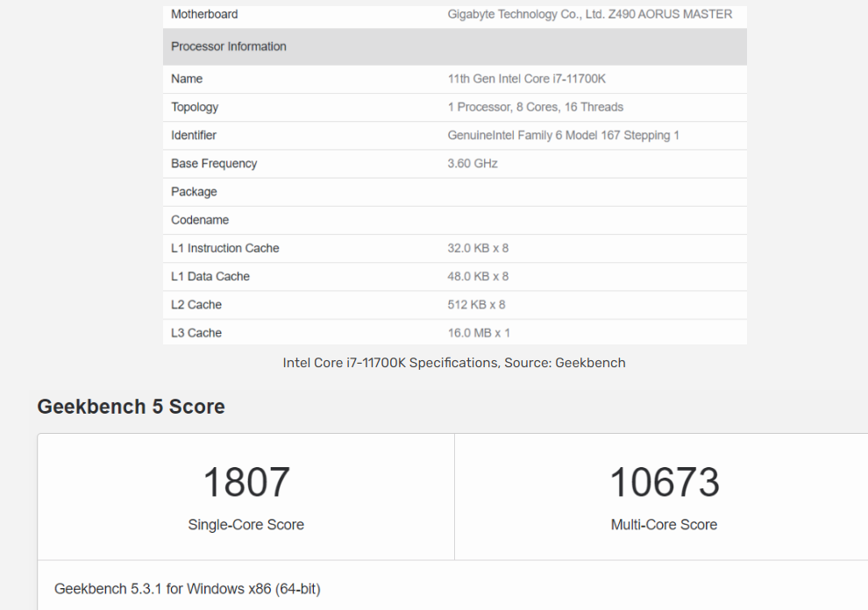Click the Base Frequency label
The height and width of the screenshot is (610, 868).
214,164
